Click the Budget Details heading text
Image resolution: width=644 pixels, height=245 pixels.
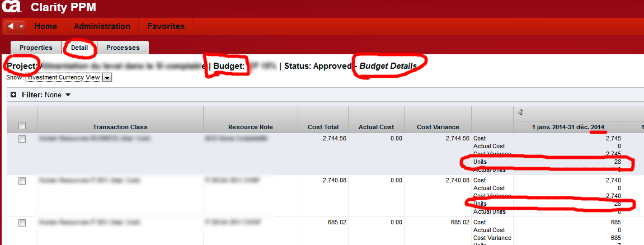(x=388, y=66)
